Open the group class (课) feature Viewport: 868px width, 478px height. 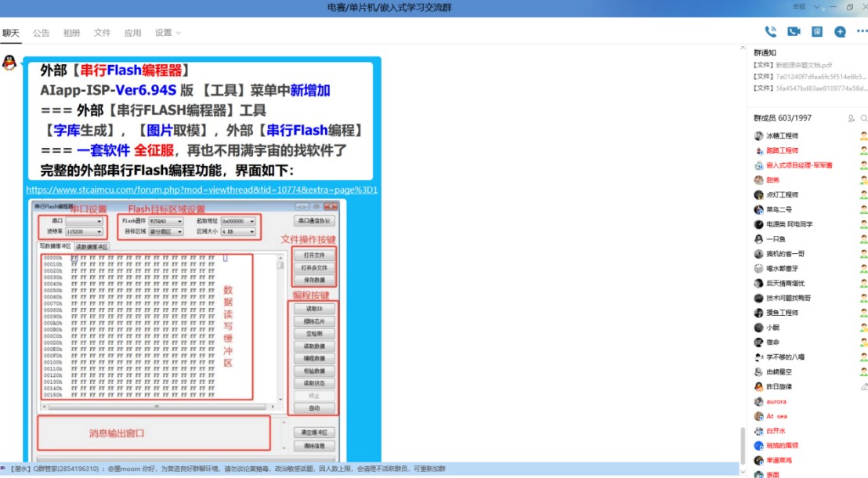[x=817, y=31]
